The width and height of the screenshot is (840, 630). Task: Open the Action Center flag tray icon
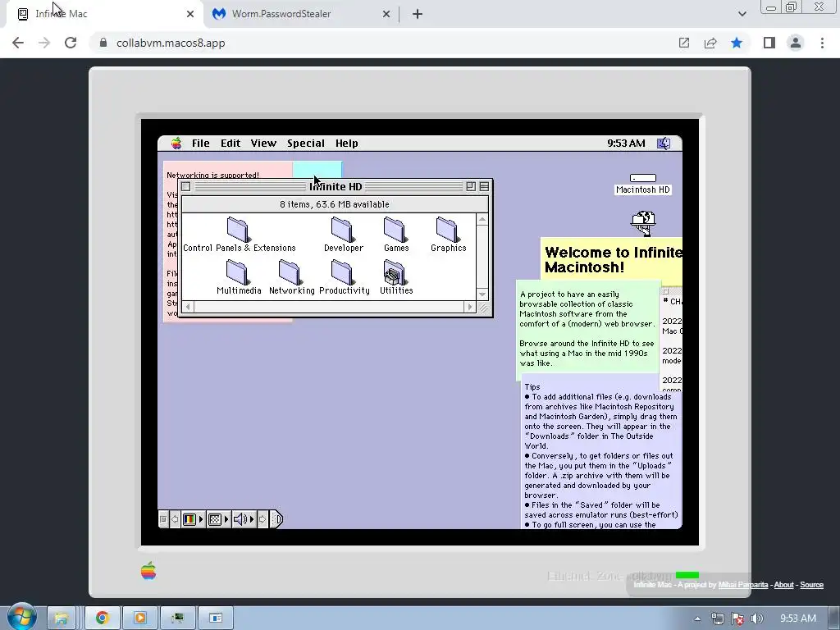tap(737, 619)
